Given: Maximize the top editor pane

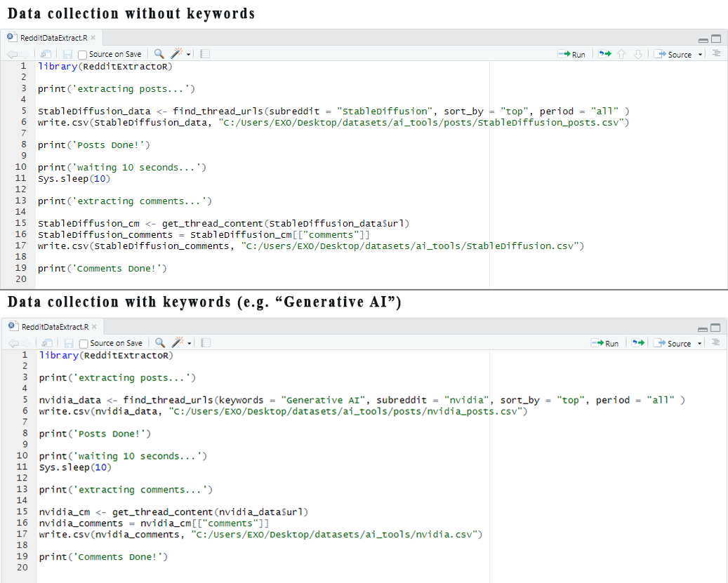Looking at the screenshot, I should [x=716, y=39].
